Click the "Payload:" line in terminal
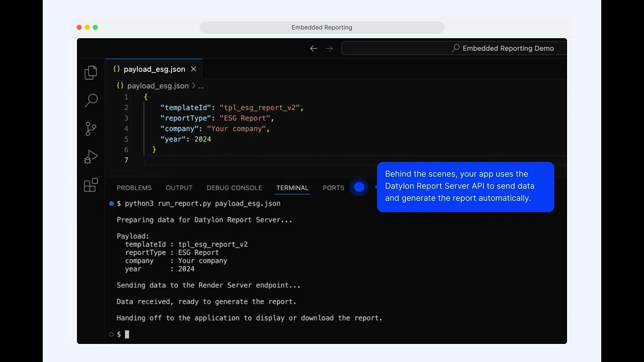This screenshot has height=362, width=644. 133,236
